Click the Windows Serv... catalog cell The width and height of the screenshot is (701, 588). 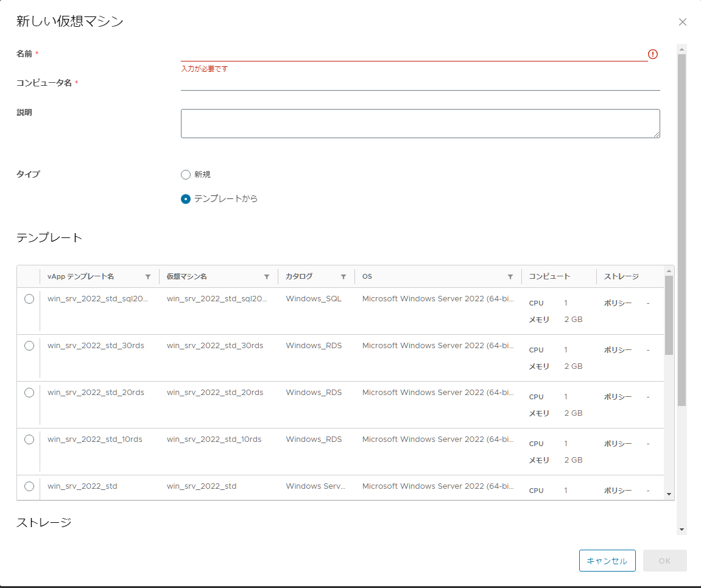[x=315, y=486]
